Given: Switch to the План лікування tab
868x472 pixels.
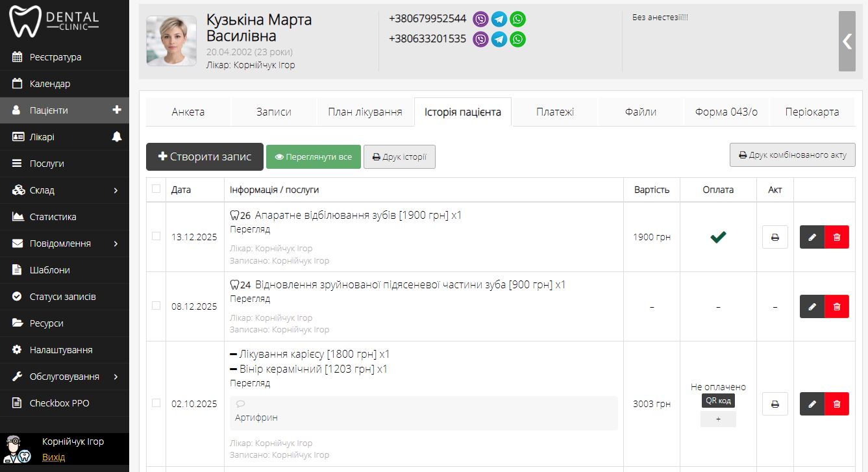Looking at the screenshot, I should coord(365,112).
